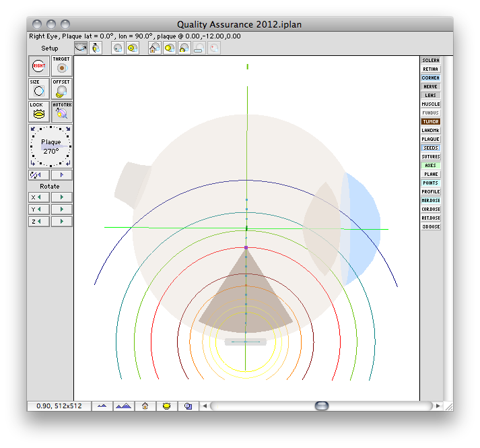Click the eye rotation view tool icon
Screen dimensions: 480x448
click(x=81, y=48)
